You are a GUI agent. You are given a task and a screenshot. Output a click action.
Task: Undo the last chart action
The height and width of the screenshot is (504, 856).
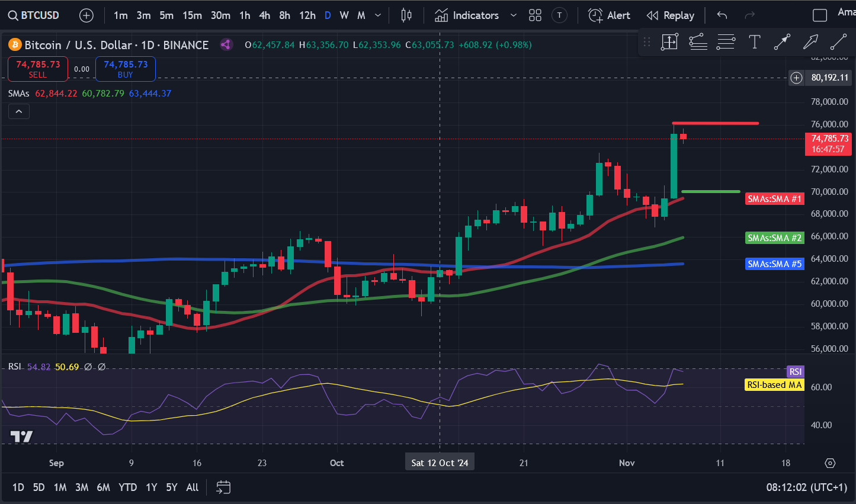coord(722,15)
